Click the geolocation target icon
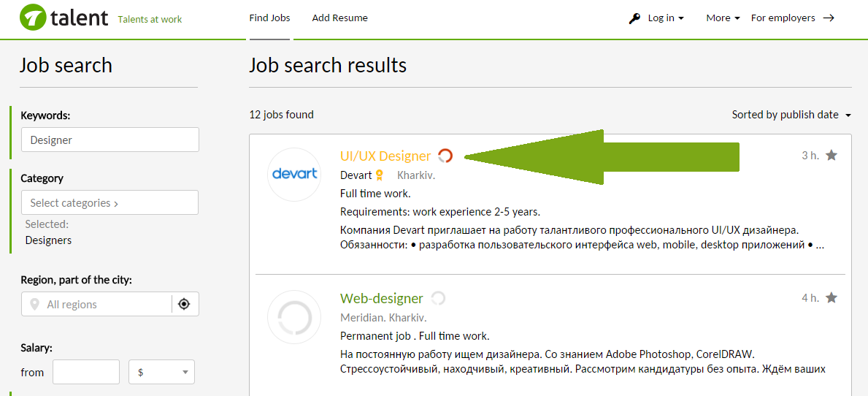This screenshot has height=396, width=868. [x=185, y=304]
